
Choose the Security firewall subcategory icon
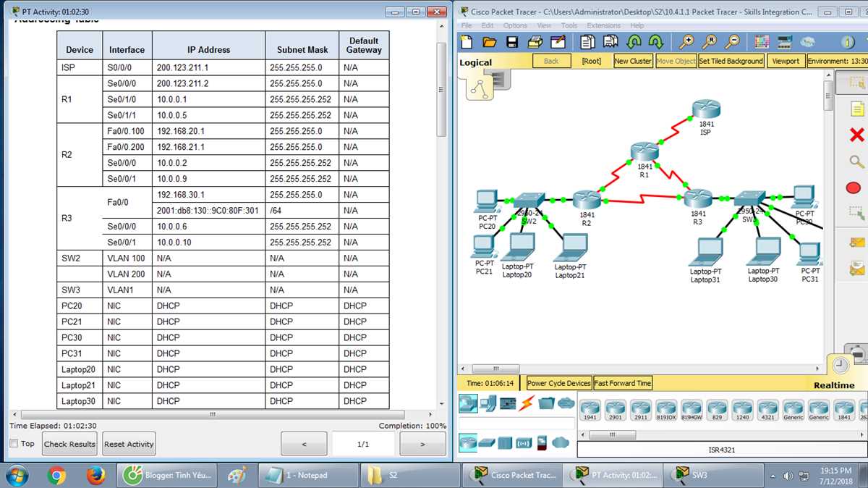[542, 442]
